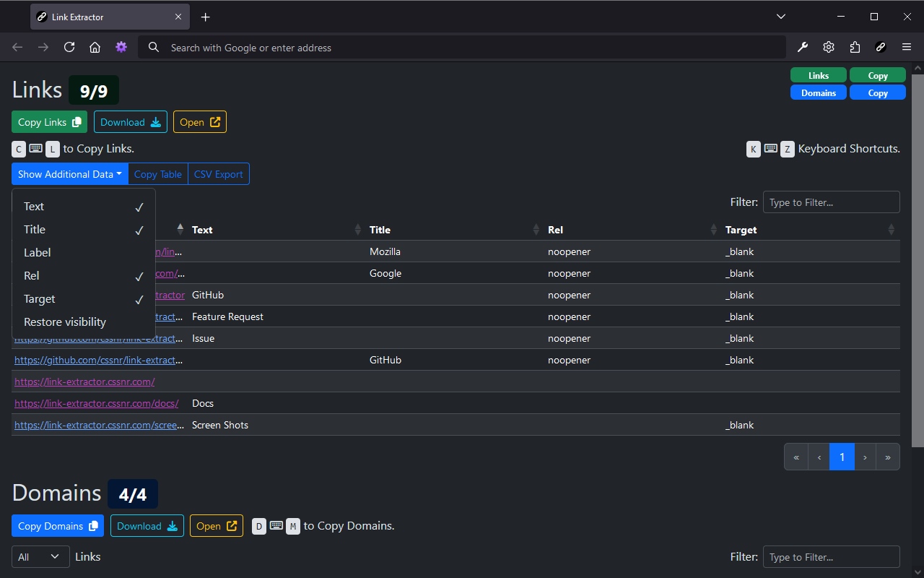Open the wrench developer tools icon

click(803, 47)
